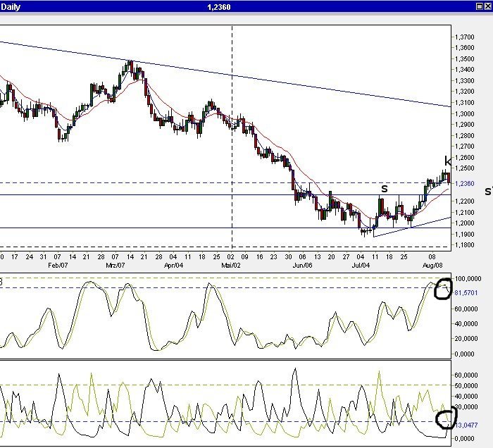This screenshot has width=493, height=448.
Task: Click the 1,2100 price axis label
Action: (464, 212)
